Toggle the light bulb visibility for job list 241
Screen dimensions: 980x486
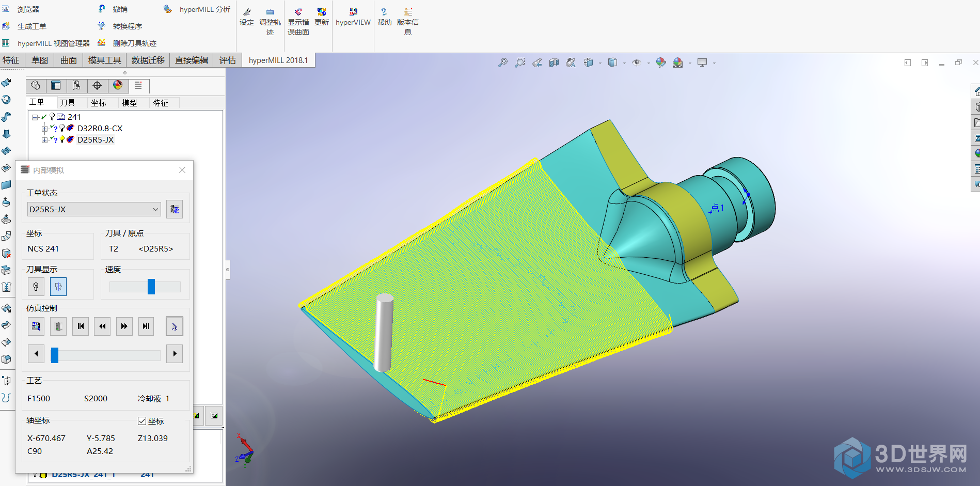(52, 117)
